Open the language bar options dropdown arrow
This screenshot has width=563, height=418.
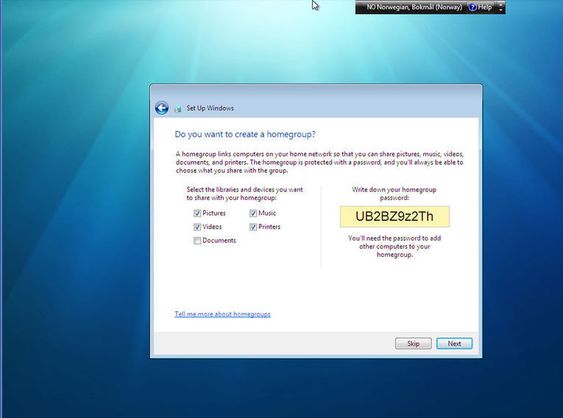[501, 10]
